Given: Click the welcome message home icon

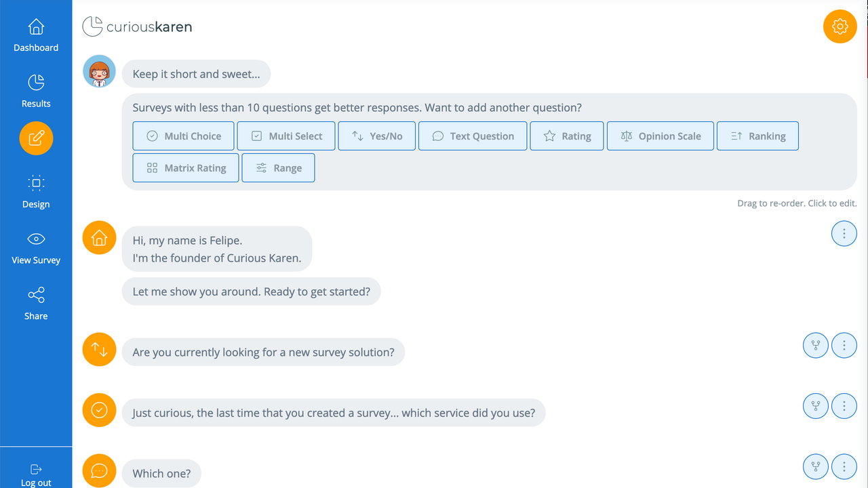Looking at the screenshot, I should (99, 238).
